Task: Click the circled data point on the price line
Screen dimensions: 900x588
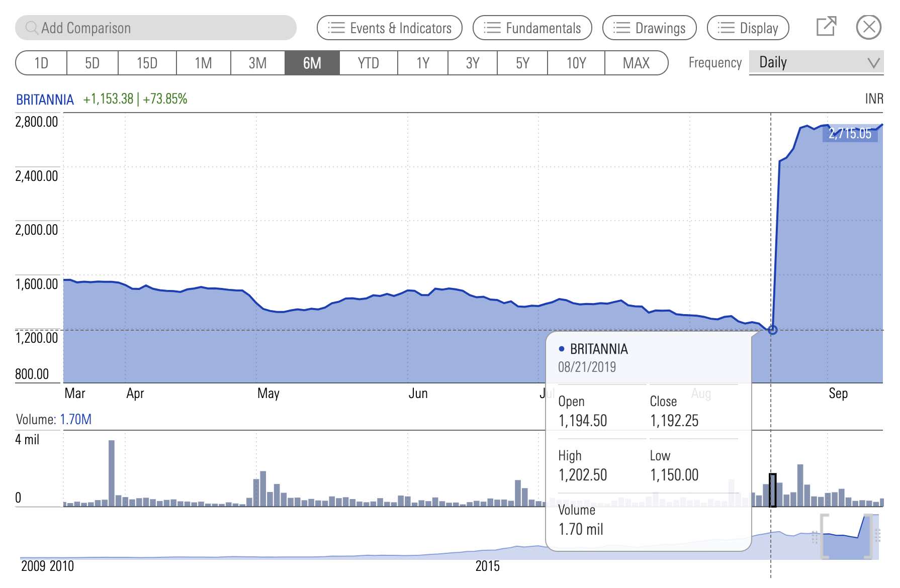Action: point(773,330)
